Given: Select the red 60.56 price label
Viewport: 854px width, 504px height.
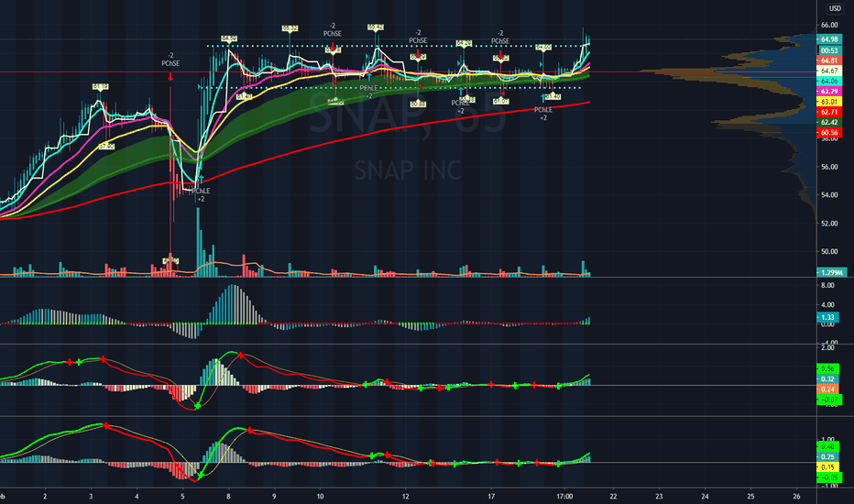Looking at the screenshot, I should [x=829, y=132].
